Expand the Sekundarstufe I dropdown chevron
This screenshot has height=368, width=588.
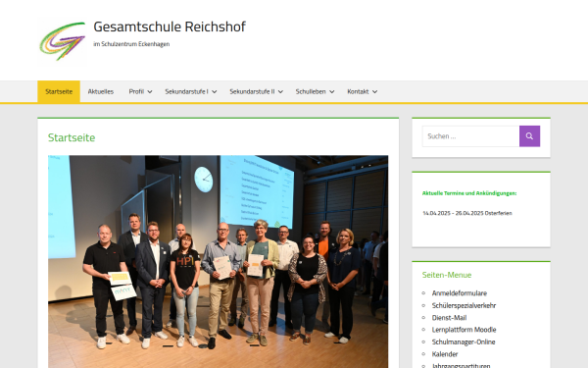tap(214, 91)
